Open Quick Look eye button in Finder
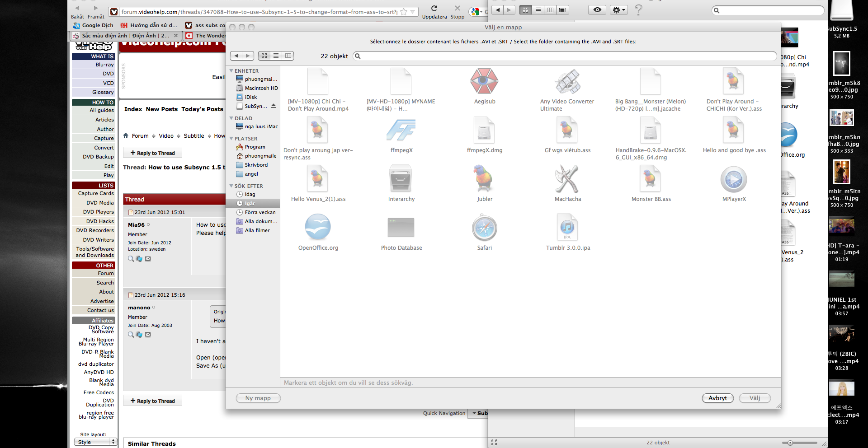 tap(597, 10)
